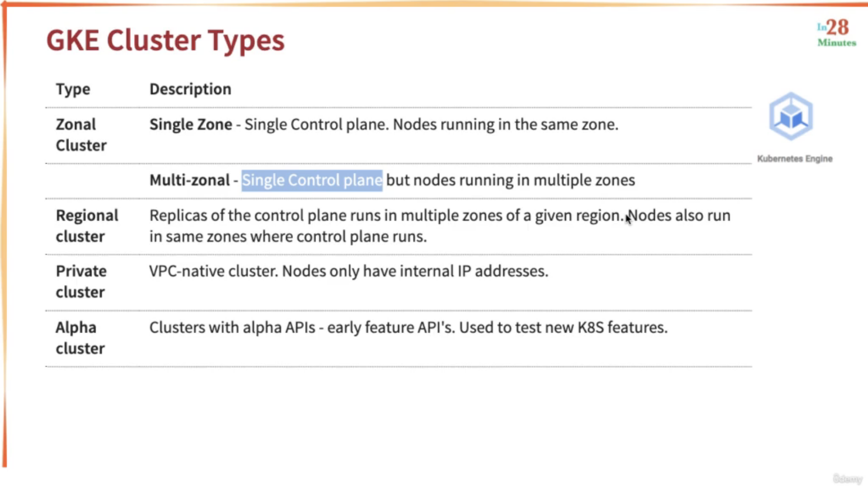The width and height of the screenshot is (868, 490).
Task: Click the Udemy watermark logo
Action: [847, 479]
